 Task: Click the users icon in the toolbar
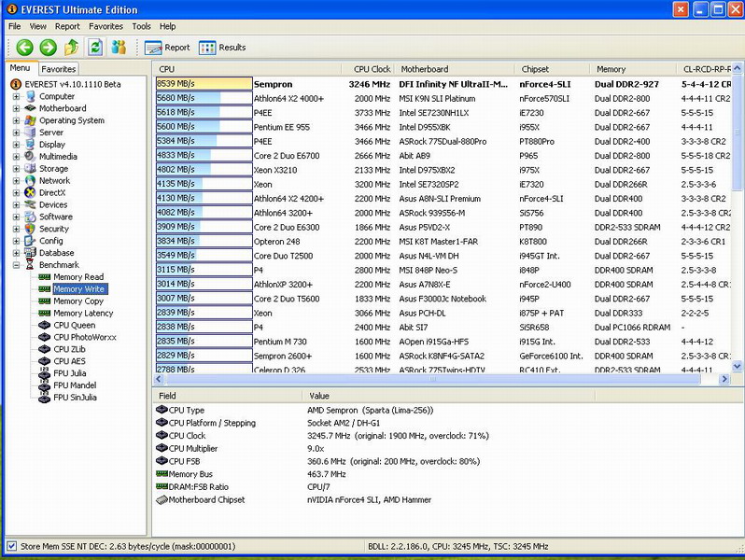(x=119, y=47)
